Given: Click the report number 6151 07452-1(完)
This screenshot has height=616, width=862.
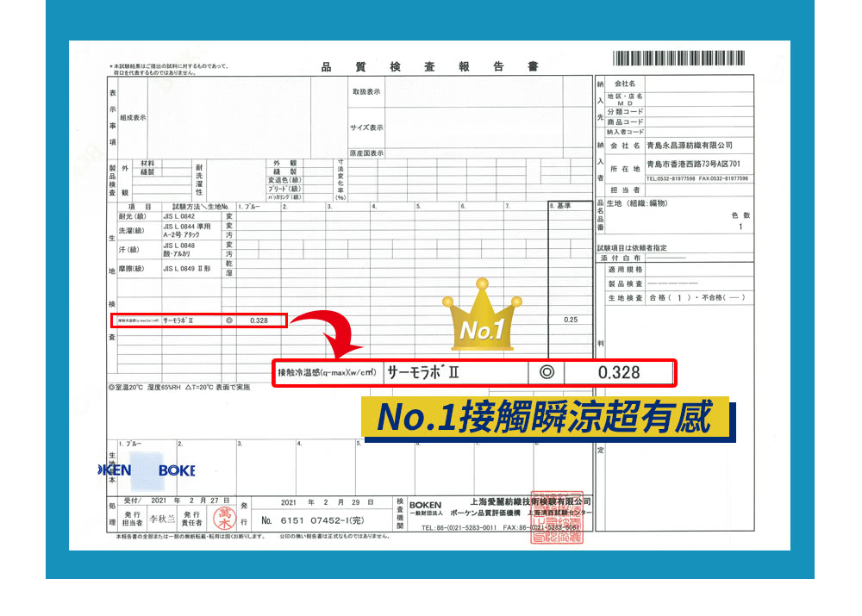Looking at the screenshot, I should point(322,520).
